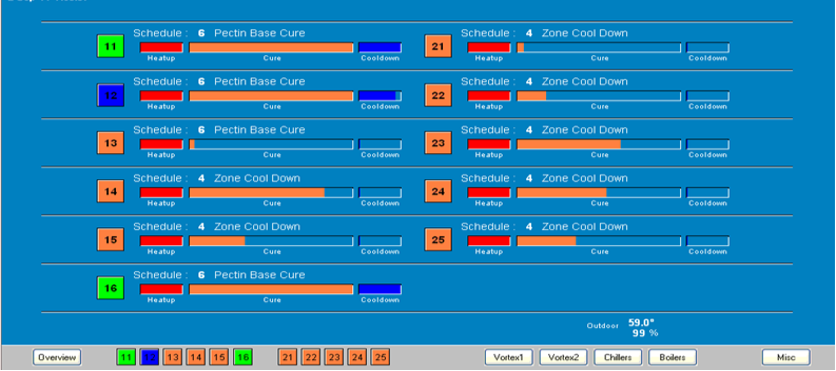836x371 pixels.
Task: Open the large orange zone 23 box
Action: pos(438,143)
